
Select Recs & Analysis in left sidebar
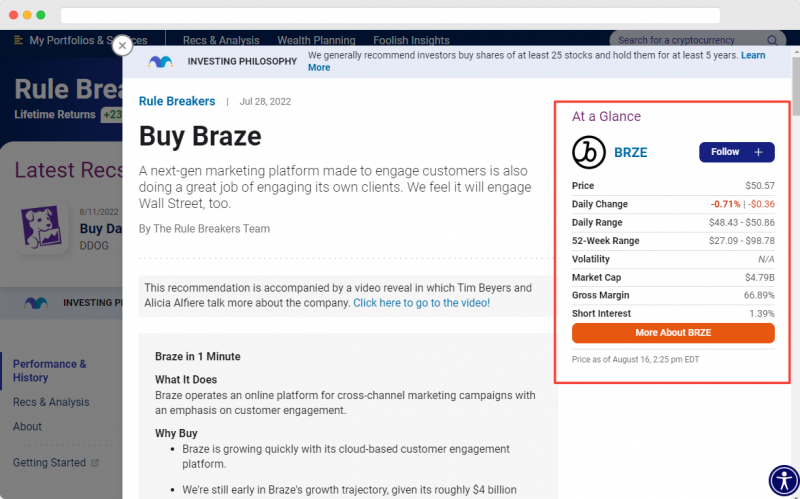pyautogui.click(x=51, y=402)
